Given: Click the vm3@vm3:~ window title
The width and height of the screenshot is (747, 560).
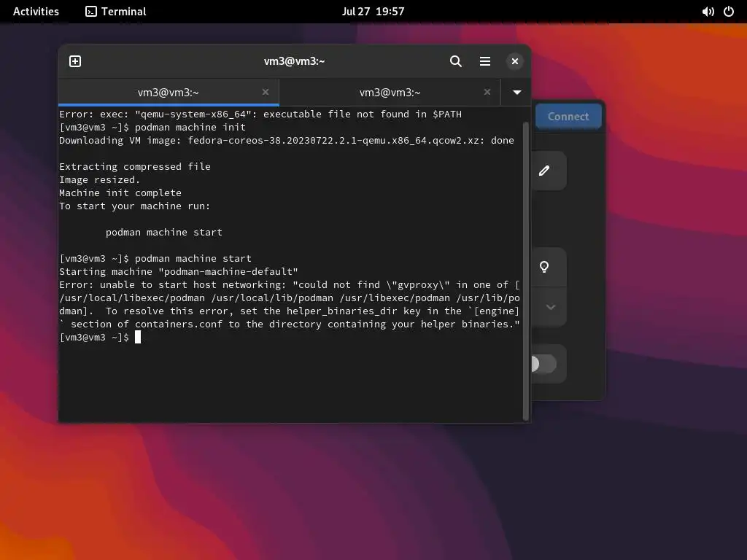Looking at the screenshot, I should pos(295,61).
